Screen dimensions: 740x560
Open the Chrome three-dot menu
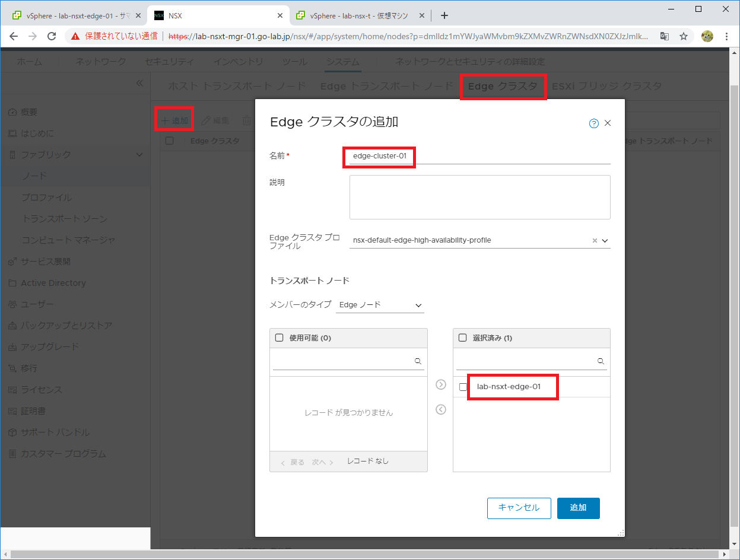tap(726, 36)
